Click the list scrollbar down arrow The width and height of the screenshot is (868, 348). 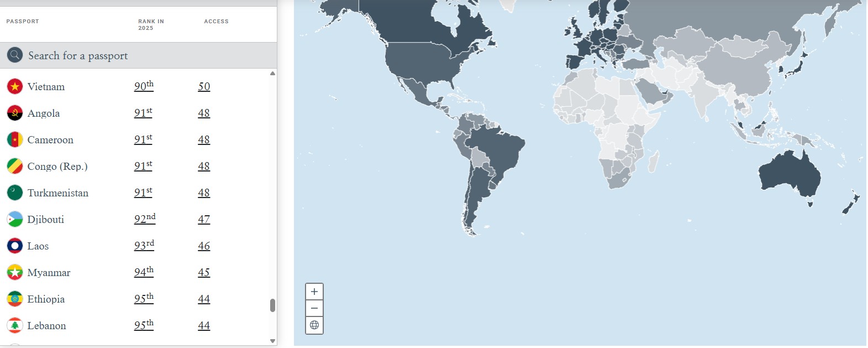click(x=272, y=341)
